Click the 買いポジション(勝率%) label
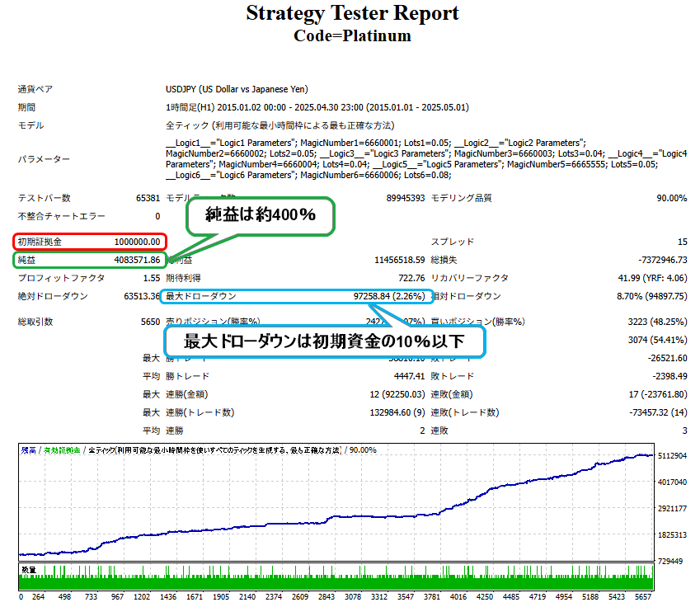Image resolution: width=700 pixels, height=607 pixels. (x=477, y=322)
